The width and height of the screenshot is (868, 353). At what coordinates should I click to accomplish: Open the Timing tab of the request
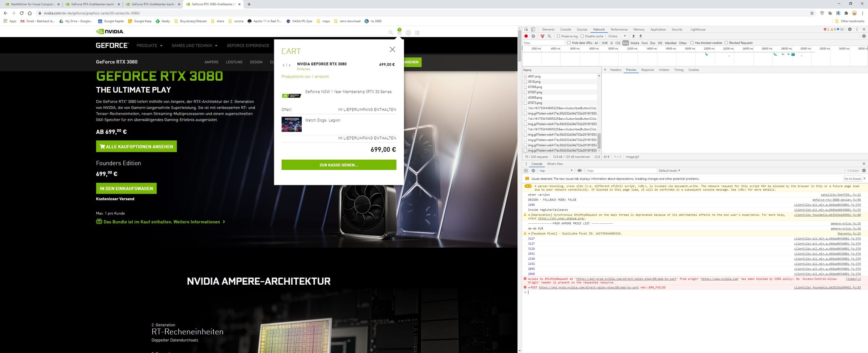pyautogui.click(x=679, y=70)
